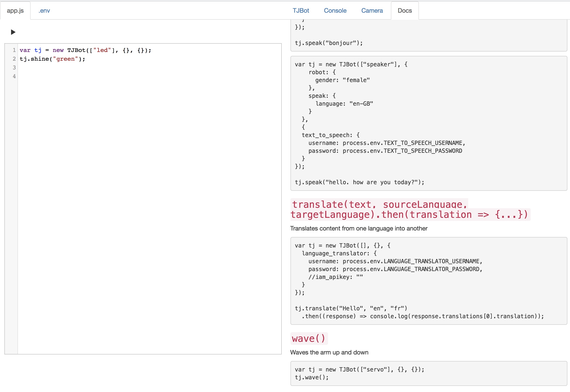570x392 pixels.
Task: Click the "Waves the arm up and down" description
Action: pos(329,352)
